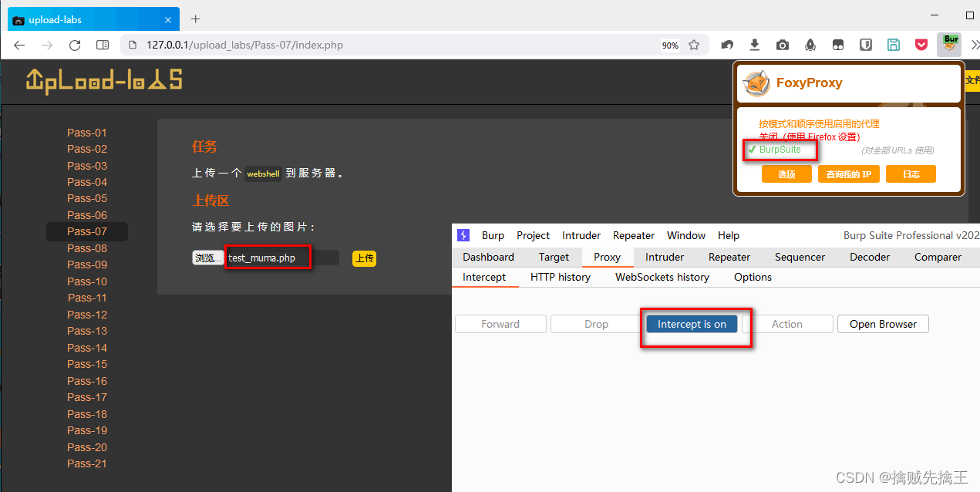The height and width of the screenshot is (492, 980).
Task: Click the shield extension icon
Action: click(866, 45)
